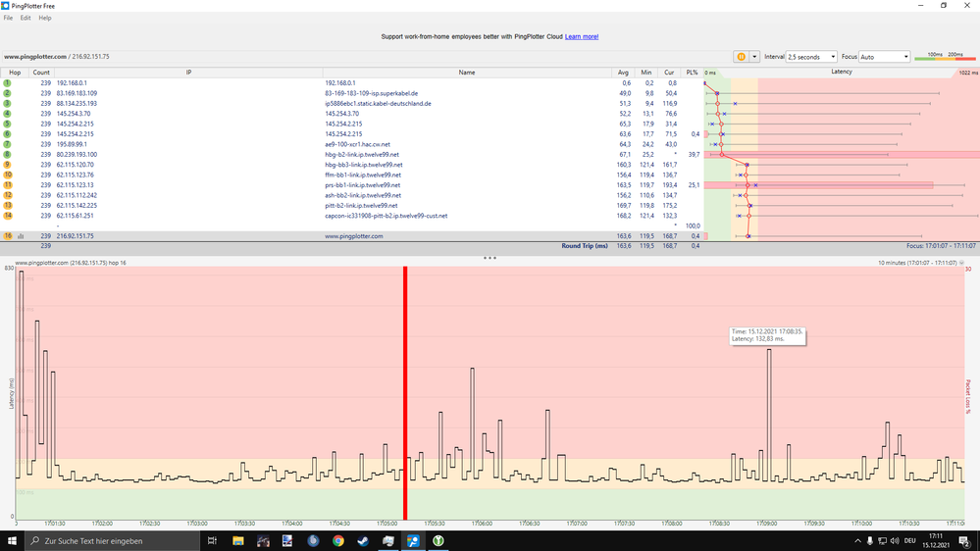The image size is (980, 551).
Task: Open the volume control in the system tray
Action: click(x=895, y=541)
